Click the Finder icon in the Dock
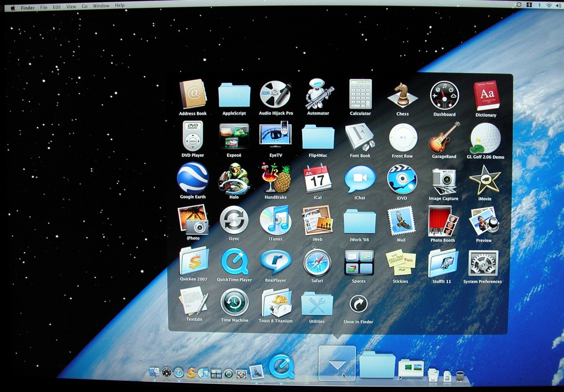Screen dimensions: 564x392 [x=154, y=373]
